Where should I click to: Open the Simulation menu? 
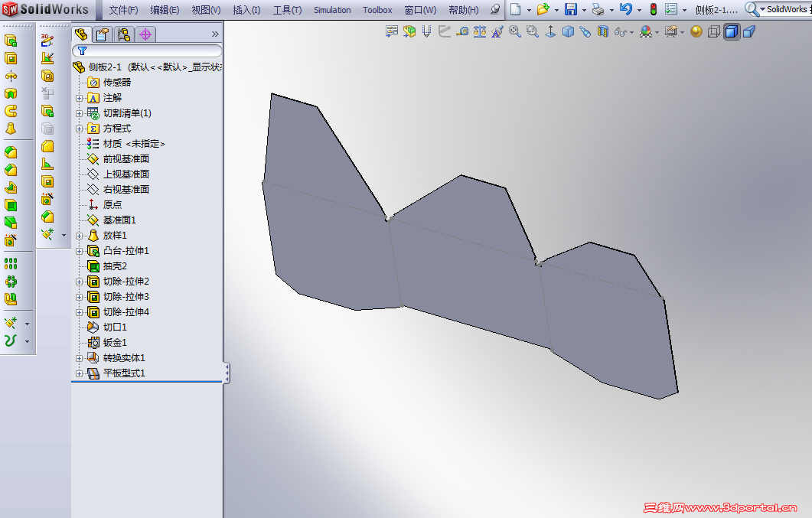pos(332,10)
